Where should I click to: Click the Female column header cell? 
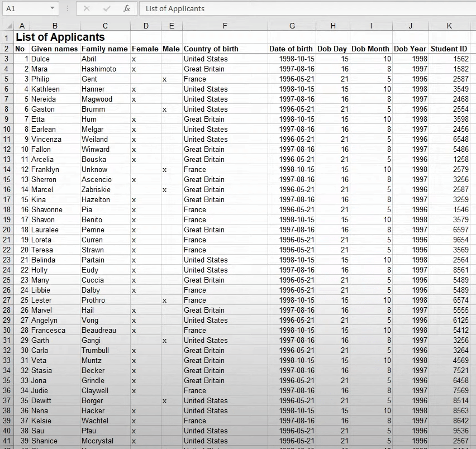coord(145,49)
